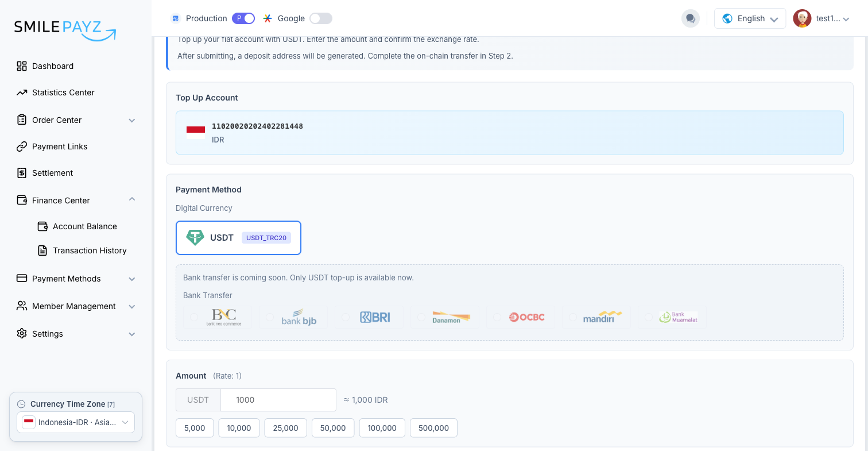Open the Settlement page

coord(52,173)
